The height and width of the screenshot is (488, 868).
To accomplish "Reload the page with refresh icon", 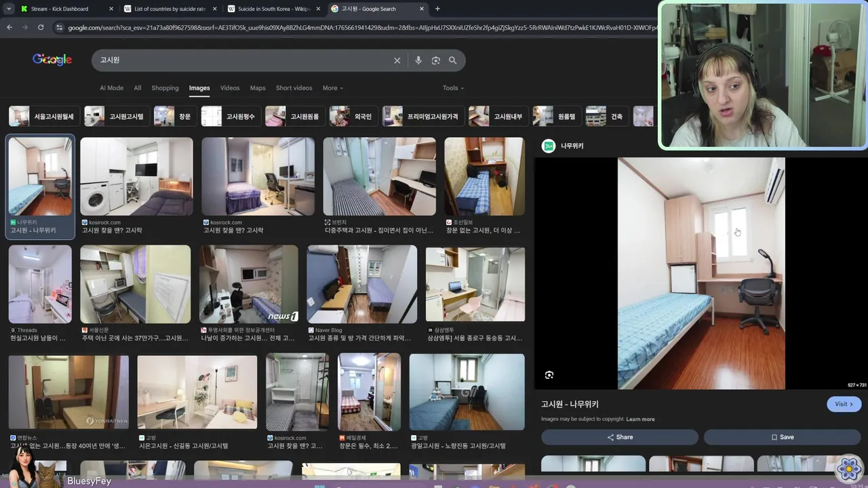I will coord(41,27).
